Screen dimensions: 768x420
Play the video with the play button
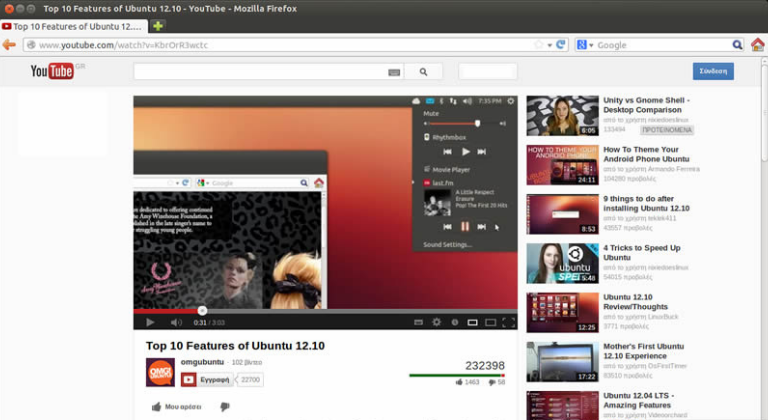150,322
